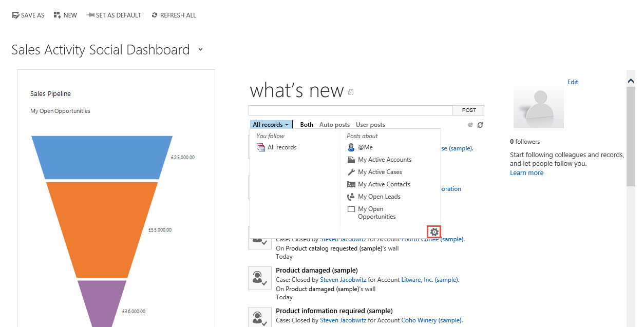Open the filter settings gear icon

tap(434, 232)
